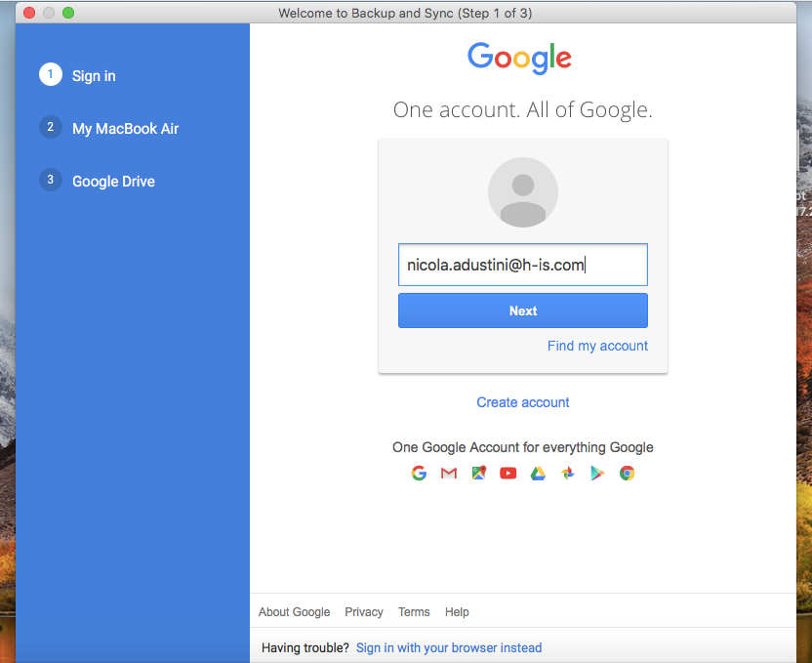
Task: Click the Gmail icon
Action: click(449, 473)
